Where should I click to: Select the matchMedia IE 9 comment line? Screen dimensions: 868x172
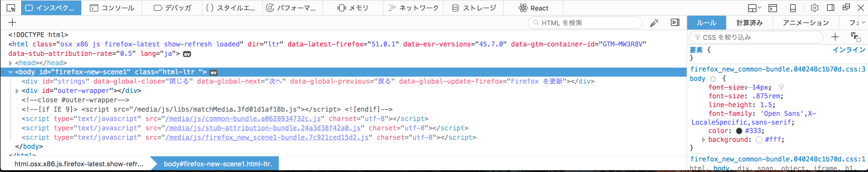click(x=207, y=110)
